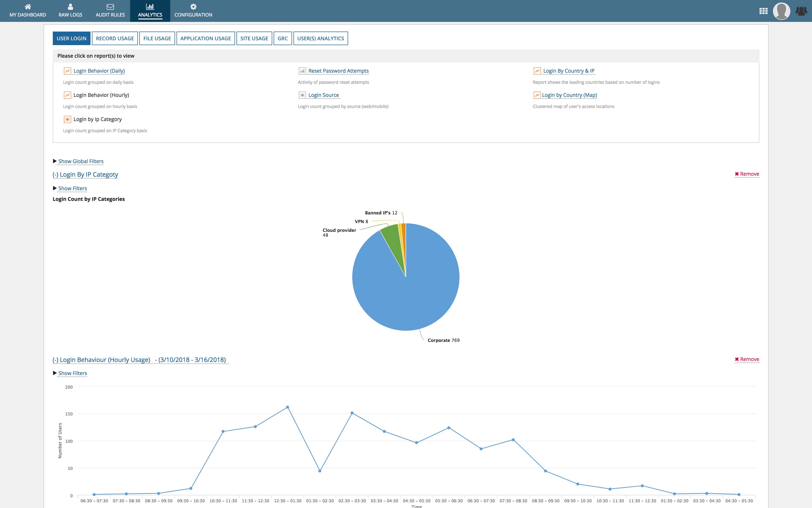Go to My Dashboard

[x=28, y=11]
